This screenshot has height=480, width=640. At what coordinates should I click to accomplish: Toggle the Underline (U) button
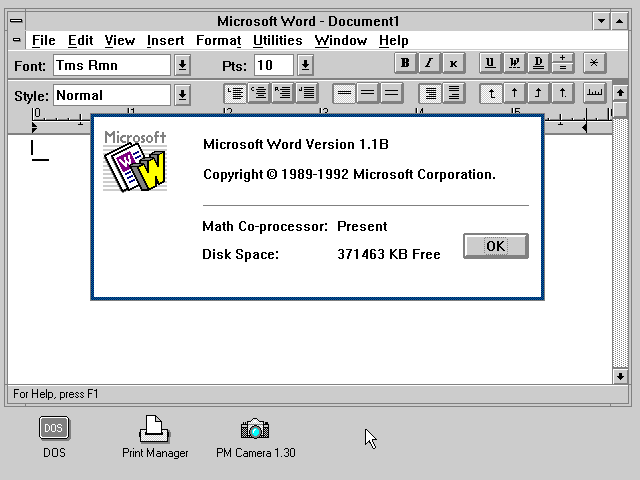pyautogui.click(x=490, y=63)
